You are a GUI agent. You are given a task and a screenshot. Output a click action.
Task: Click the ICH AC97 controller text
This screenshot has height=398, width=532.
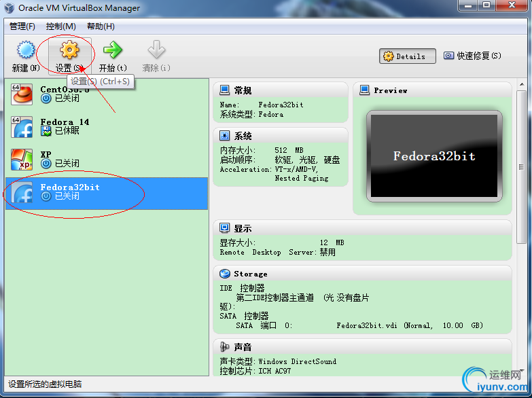coord(274,372)
